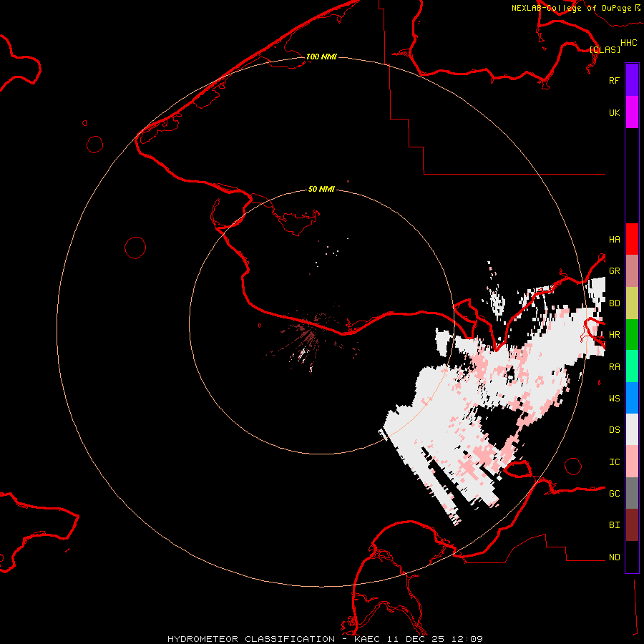Click the 100 NMI range ring label
The width and height of the screenshot is (644, 644).
(321, 57)
